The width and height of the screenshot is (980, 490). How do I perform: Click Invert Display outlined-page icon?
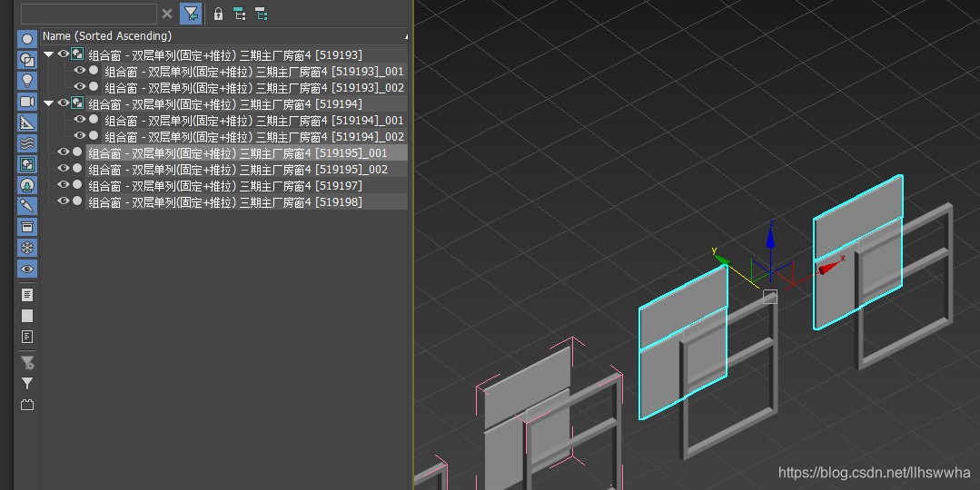(27, 337)
